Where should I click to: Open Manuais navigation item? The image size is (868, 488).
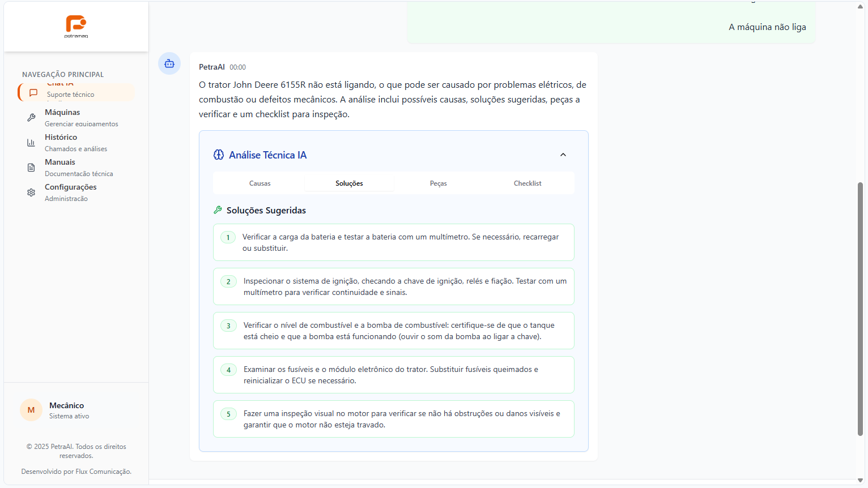pos(76,168)
